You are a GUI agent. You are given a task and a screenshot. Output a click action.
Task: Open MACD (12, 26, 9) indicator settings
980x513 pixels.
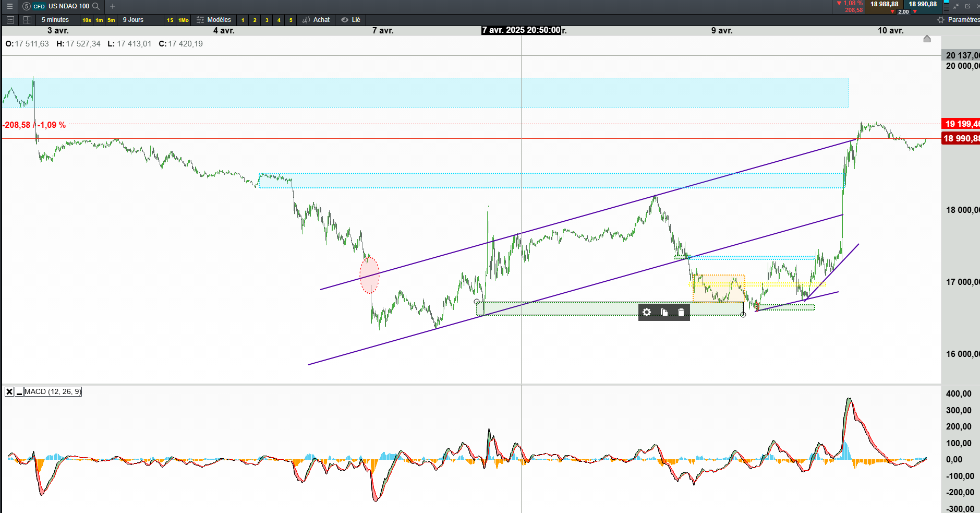point(53,392)
